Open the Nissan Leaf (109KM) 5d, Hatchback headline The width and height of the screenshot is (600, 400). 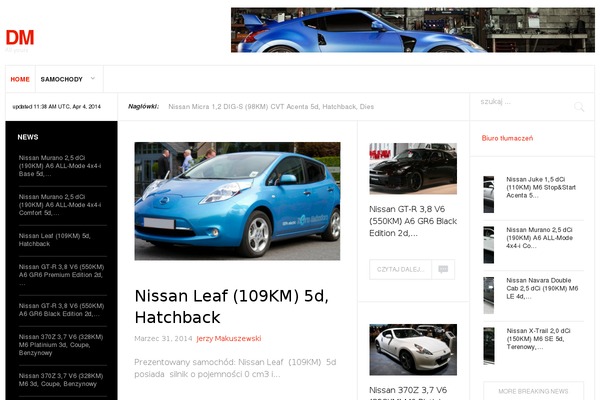(232, 306)
